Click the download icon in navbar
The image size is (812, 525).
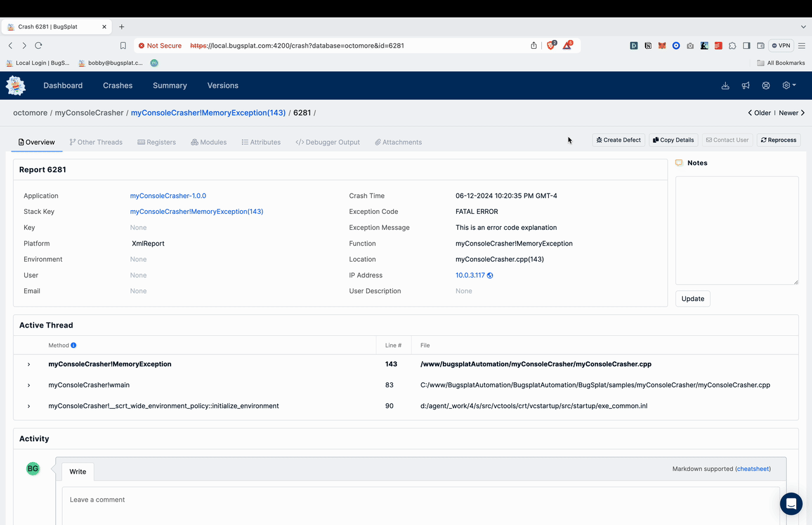[x=725, y=86]
